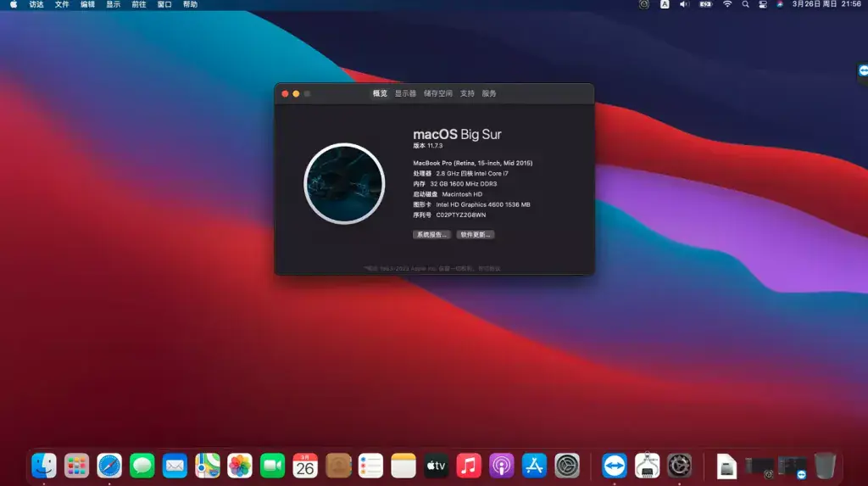Click the serial number C02PTYZ2G8WN
The height and width of the screenshot is (486, 868).
[461, 215]
